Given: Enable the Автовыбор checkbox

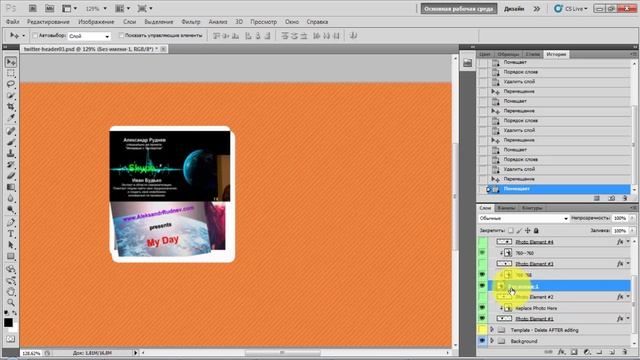Looking at the screenshot, I should coord(35,36).
